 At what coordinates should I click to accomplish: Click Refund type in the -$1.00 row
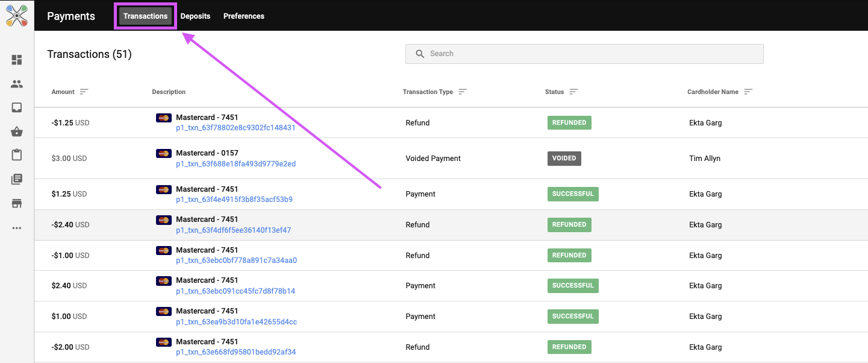click(x=417, y=256)
